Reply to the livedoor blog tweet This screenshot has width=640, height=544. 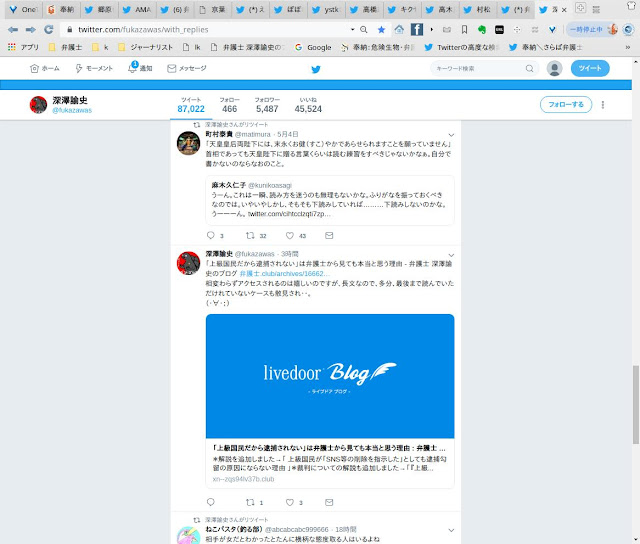click(x=211, y=502)
